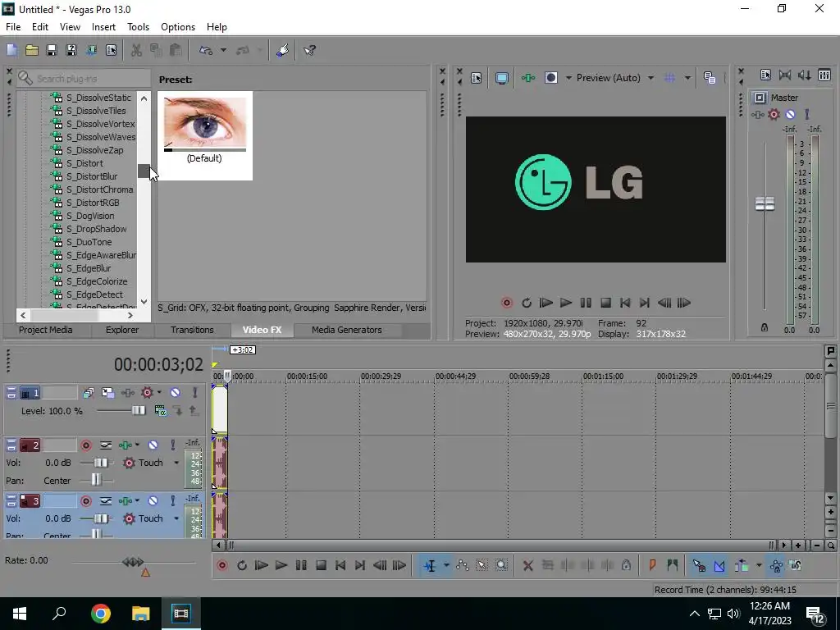840x630 pixels.
Task: Play the project from timeline transport
Action: point(281,565)
